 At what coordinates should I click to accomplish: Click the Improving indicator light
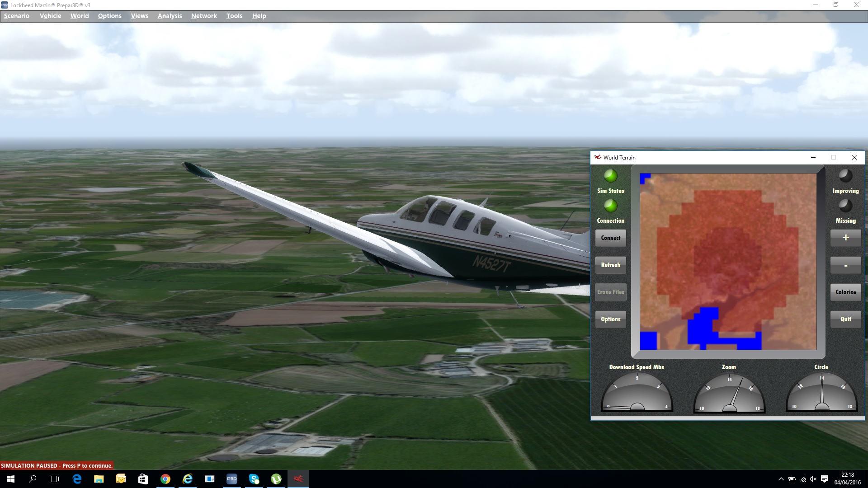846,175
